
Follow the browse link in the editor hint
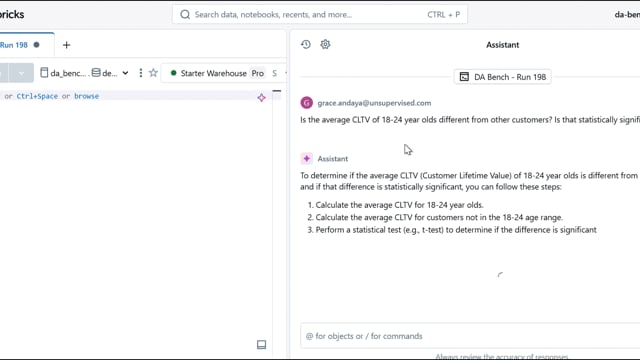pos(87,96)
